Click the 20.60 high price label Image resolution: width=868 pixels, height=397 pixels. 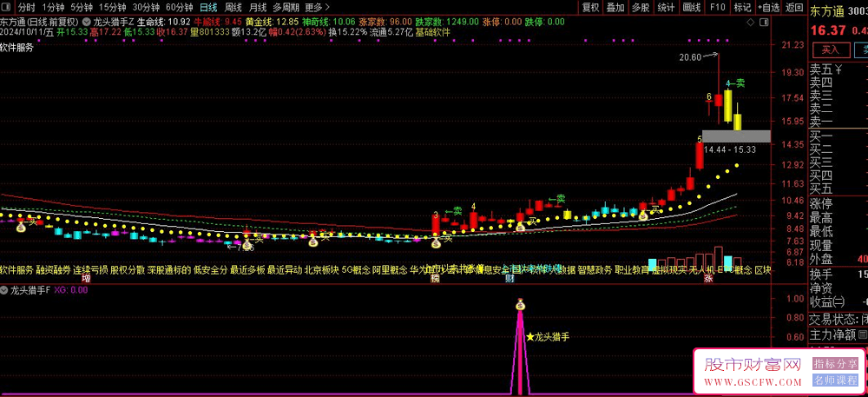point(690,56)
